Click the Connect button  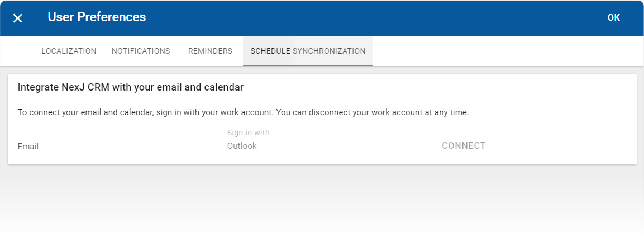[464, 146]
